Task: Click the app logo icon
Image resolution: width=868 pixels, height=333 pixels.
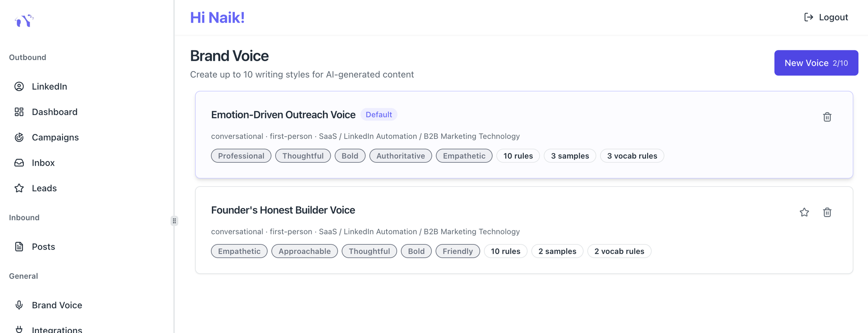Action: pos(24,20)
